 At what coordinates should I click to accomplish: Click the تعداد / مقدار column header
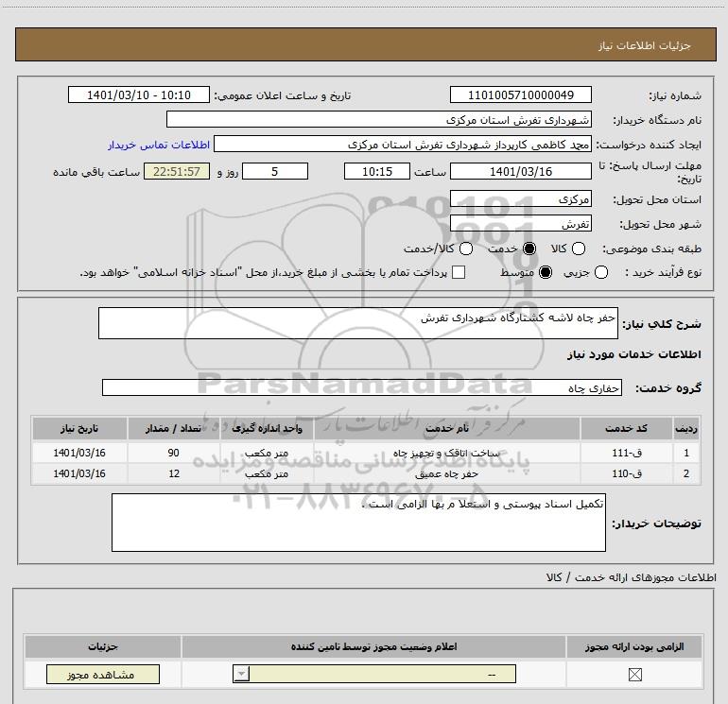tap(174, 428)
